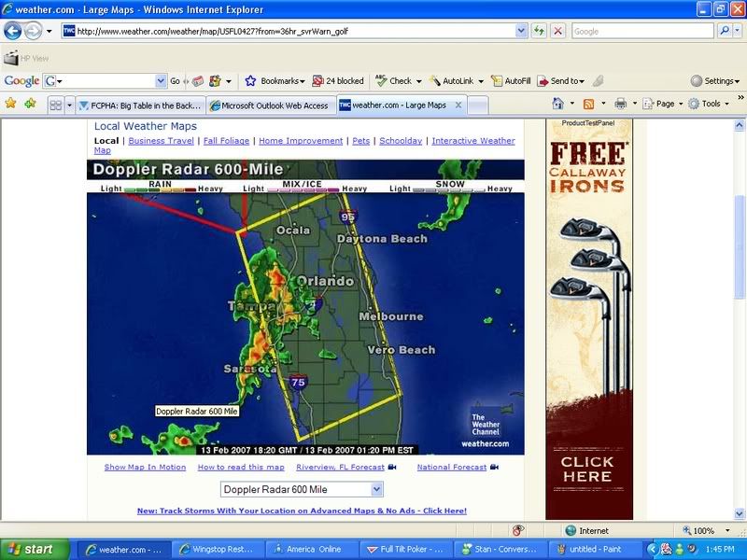Image resolution: width=747 pixels, height=560 pixels.
Task: Expand the Google toolbar search history dropdown
Action: tap(161, 81)
